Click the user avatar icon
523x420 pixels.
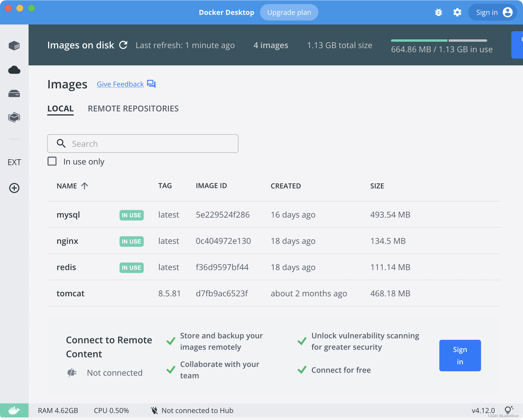508,12
